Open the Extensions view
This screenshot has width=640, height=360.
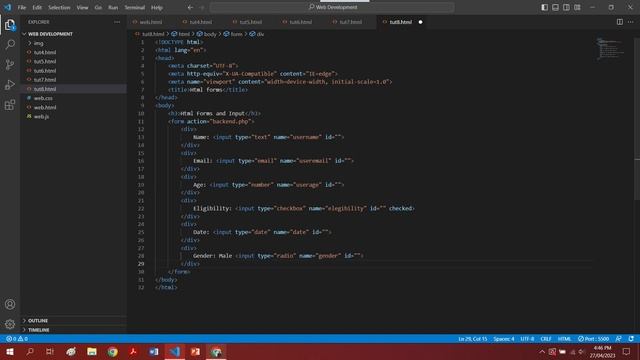[x=10, y=105]
